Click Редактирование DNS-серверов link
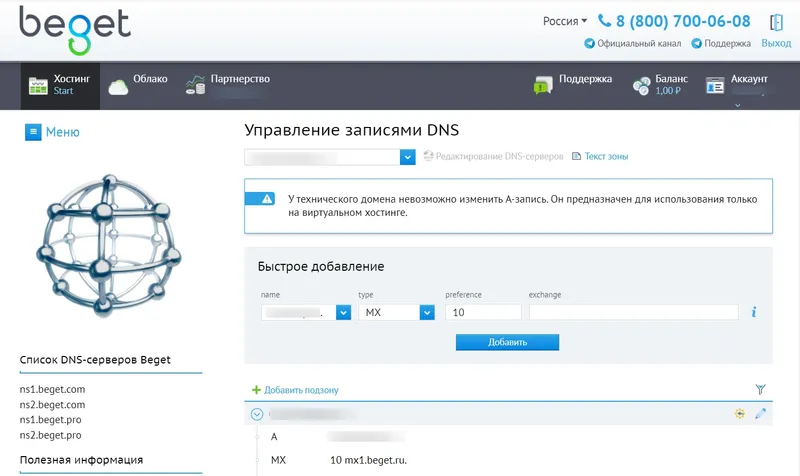The image size is (800, 476). coord(499,156)
